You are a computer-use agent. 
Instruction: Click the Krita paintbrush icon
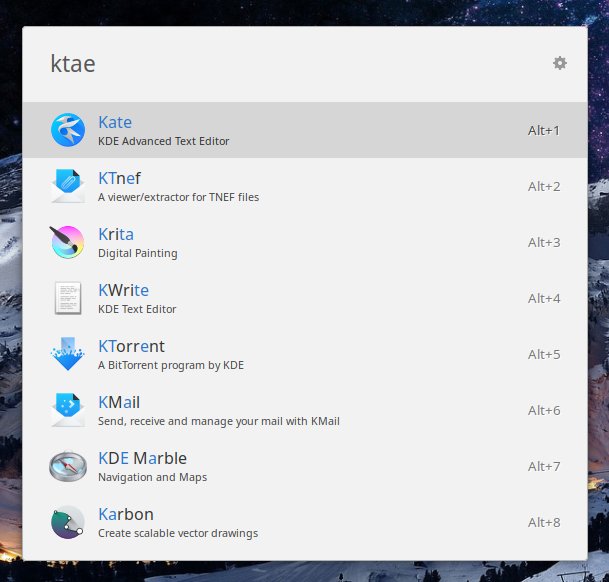(x=67, y=242)
